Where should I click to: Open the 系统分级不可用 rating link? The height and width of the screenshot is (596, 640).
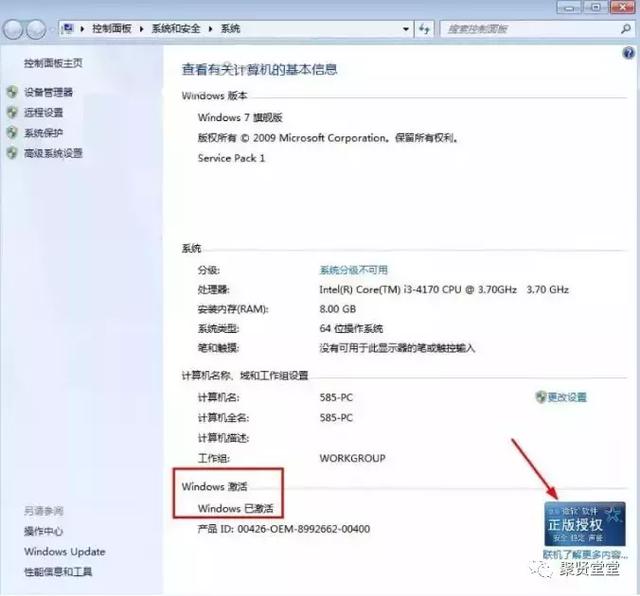pos(353,270)
